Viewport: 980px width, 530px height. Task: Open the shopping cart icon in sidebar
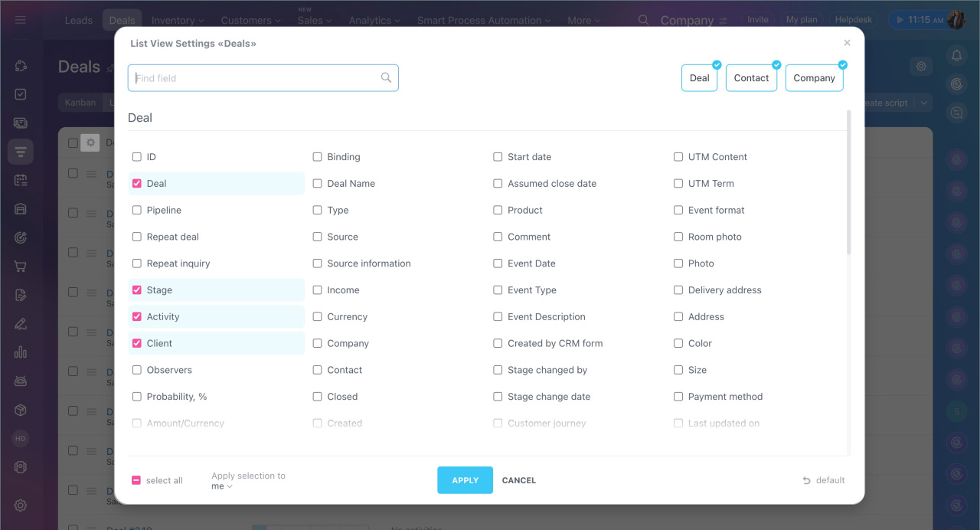[x=21, y=267]
